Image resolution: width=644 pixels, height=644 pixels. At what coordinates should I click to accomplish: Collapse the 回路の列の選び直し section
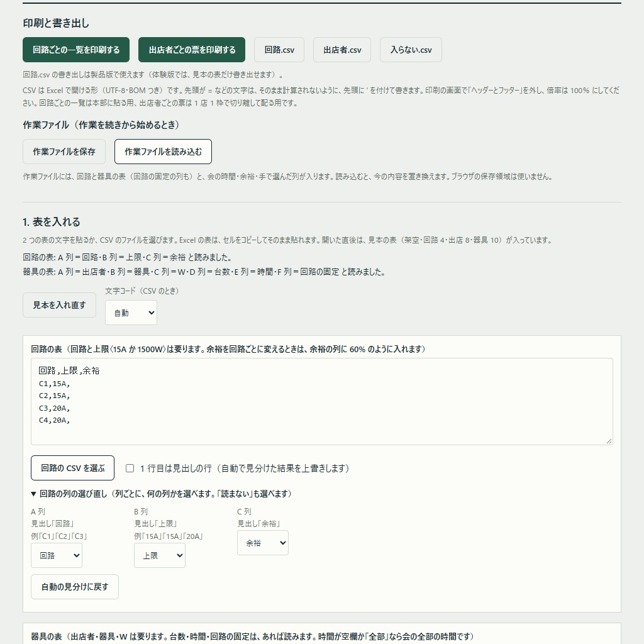[161, 494]
